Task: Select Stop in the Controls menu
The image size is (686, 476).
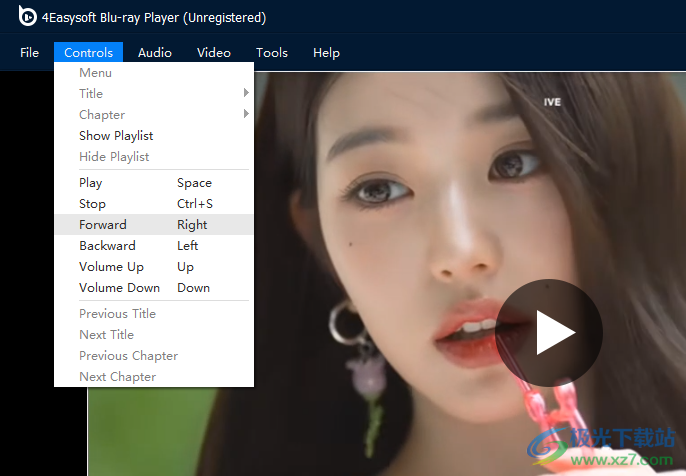Action: 154,203
